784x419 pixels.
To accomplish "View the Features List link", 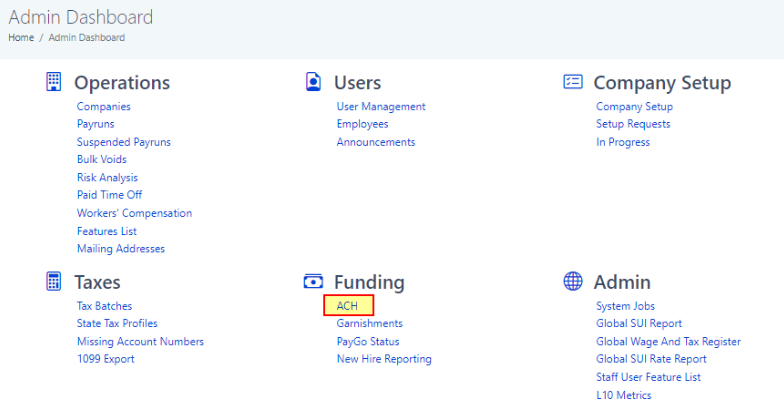I will point(106,231).
